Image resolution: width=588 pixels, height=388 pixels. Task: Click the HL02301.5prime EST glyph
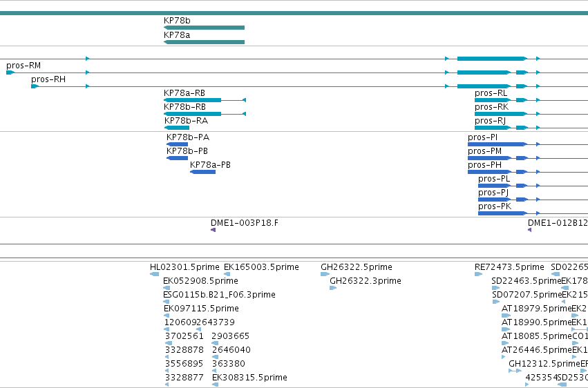pyautogui.click(x=154, y=274)
